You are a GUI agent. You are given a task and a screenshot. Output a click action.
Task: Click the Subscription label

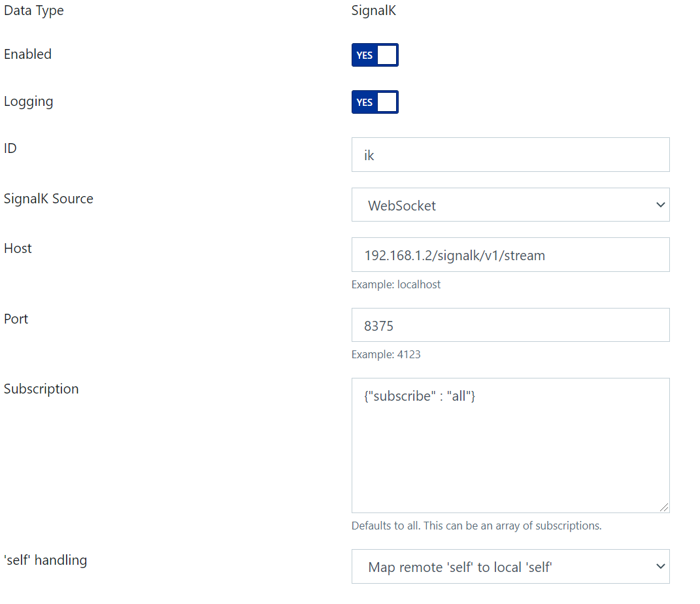click(x=41, y=388)
